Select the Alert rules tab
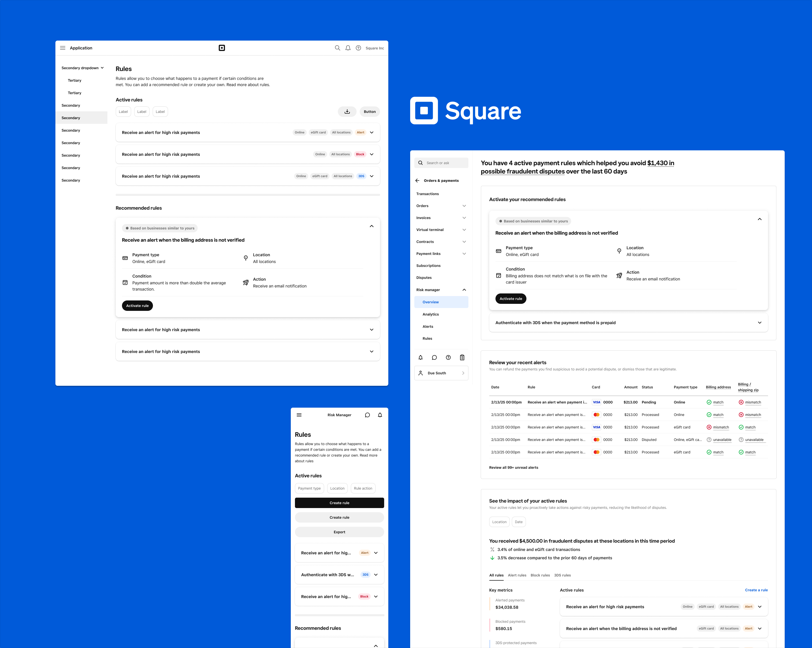Screen dimensions: 812x648 click(517, 575)
